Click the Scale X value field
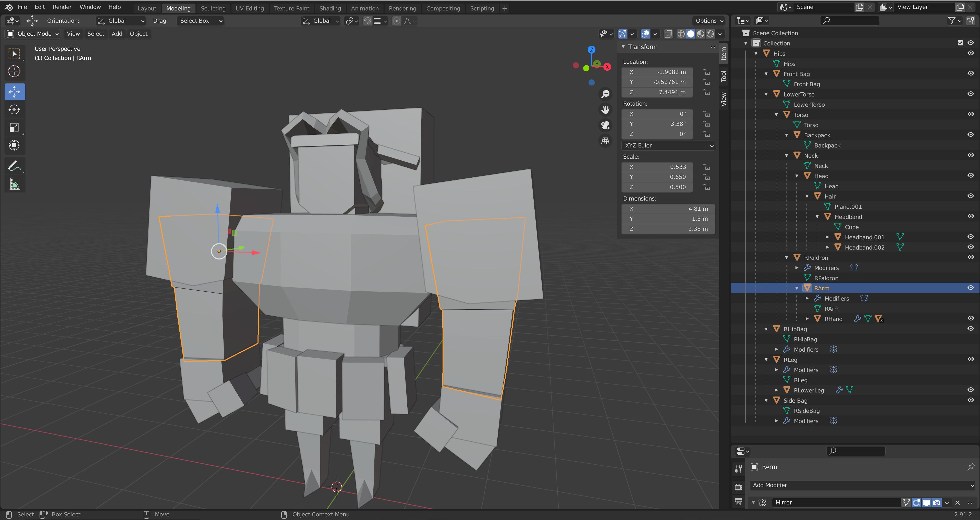Image resolution: width=980 pixels, height=520 pixels. [657, 167]
